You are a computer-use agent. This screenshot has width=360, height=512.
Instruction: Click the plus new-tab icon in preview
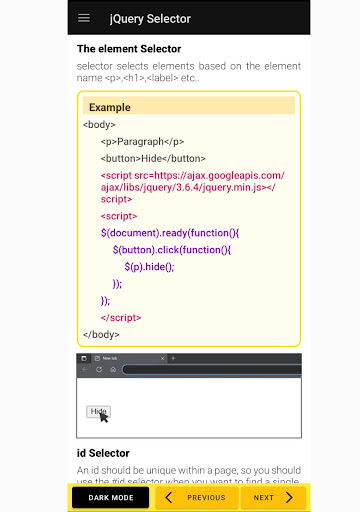[173, 358]
